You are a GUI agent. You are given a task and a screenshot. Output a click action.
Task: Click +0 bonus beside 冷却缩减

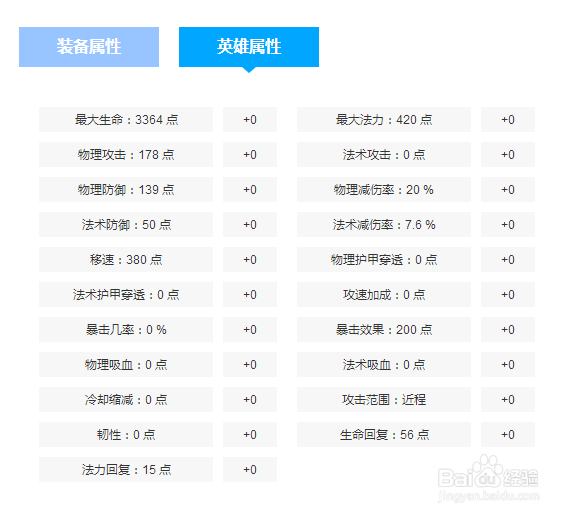250,400
